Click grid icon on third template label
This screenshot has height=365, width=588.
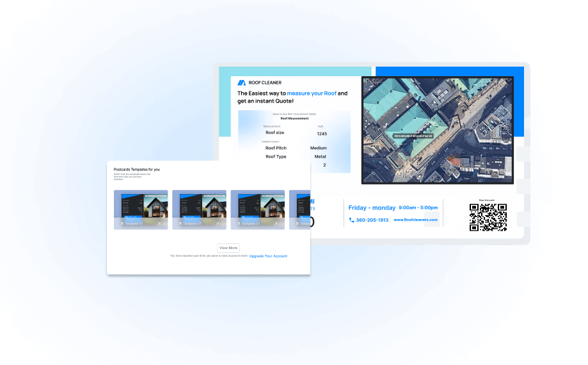[237, 224]
